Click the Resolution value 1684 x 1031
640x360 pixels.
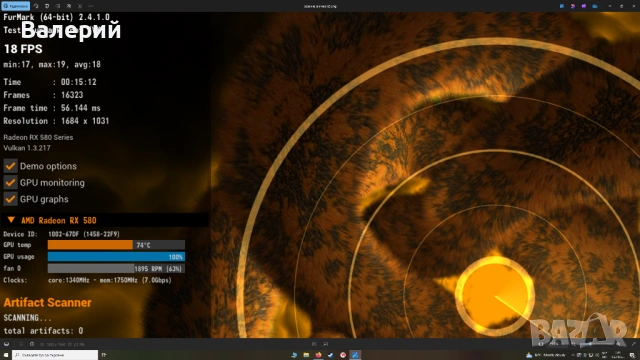85,121
